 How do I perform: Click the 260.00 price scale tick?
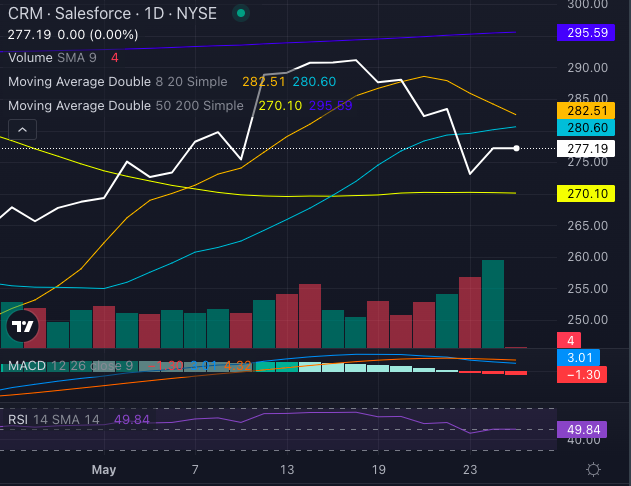click(588, 257)
